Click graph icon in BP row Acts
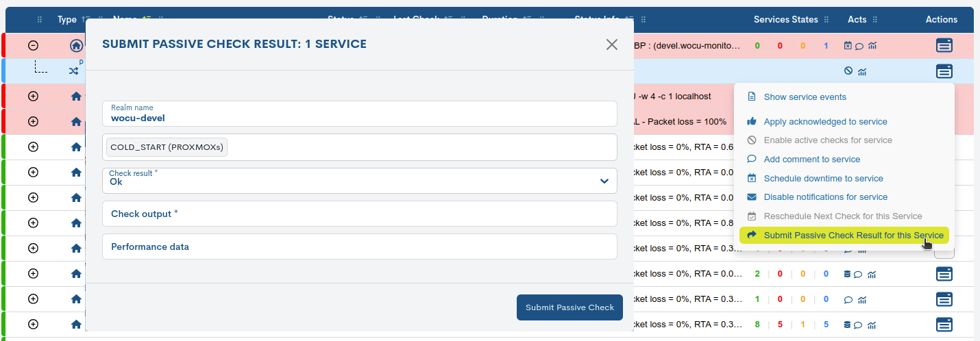 (x=872, y=46)
